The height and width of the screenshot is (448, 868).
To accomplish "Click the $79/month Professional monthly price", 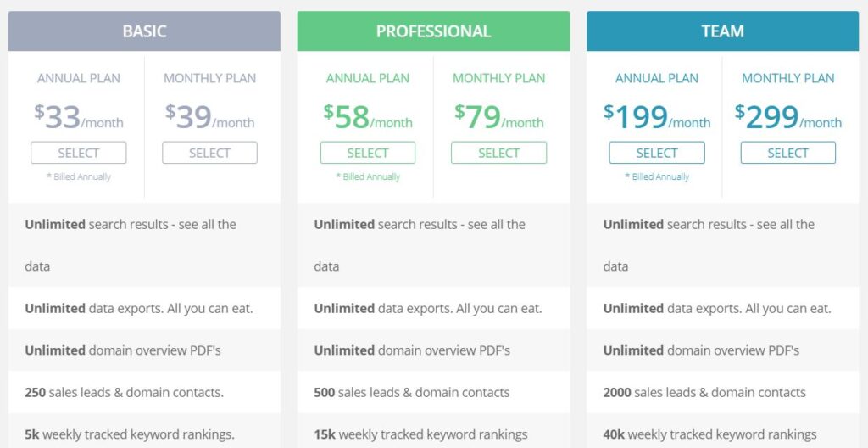I will [498, 117].
